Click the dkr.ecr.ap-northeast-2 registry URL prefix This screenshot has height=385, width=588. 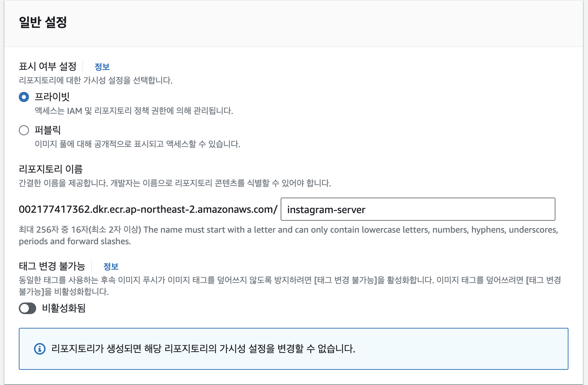(148, 210)
